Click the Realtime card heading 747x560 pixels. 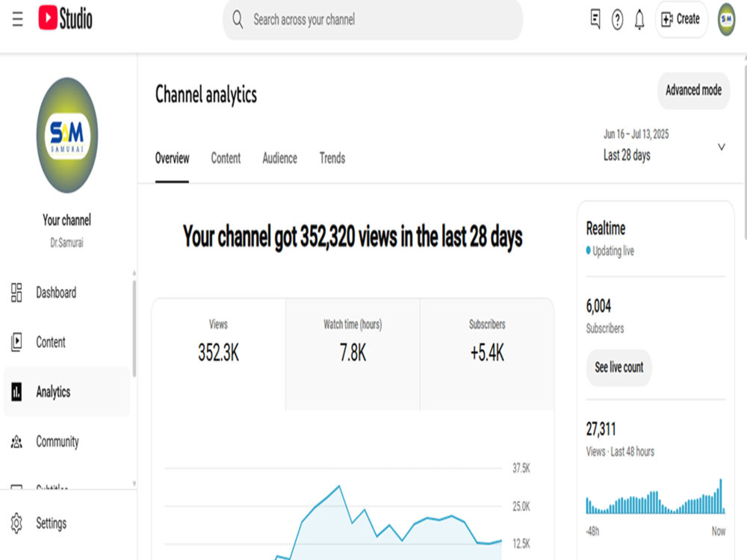click(606, 228)
